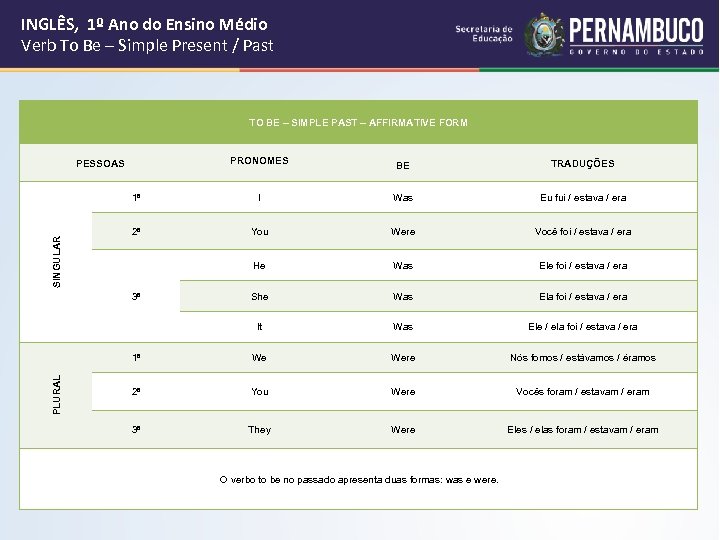Select the Nós fomos / estávamos / éramos translation
The height and width of the screenshot is (540, 720).
tap(583, 358)
